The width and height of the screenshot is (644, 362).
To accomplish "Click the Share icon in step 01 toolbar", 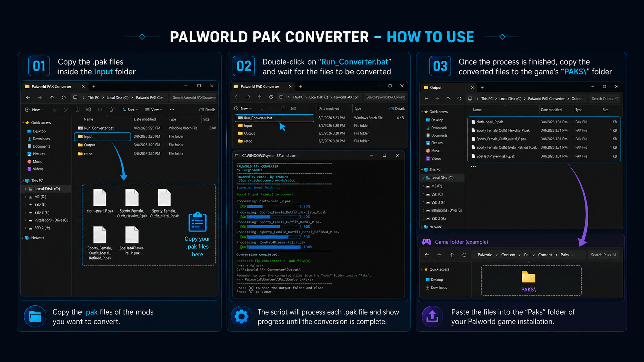I will click(x=100, y=110).
